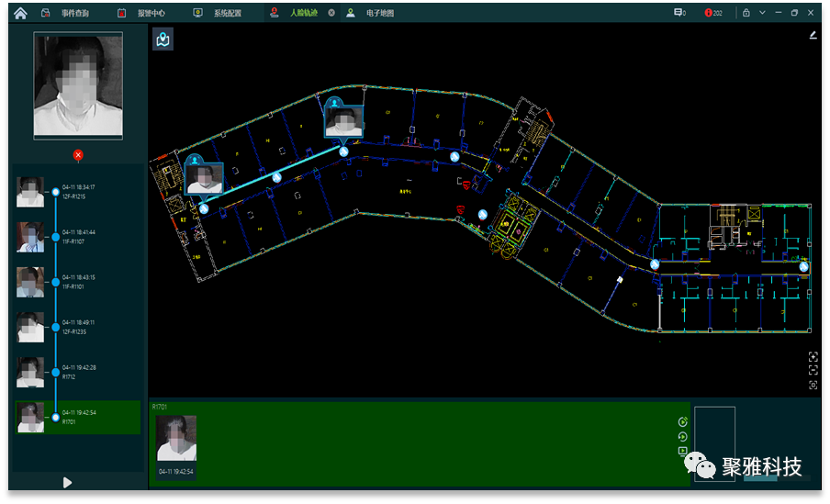Zoom out of the floor plan

click(813, 370)
